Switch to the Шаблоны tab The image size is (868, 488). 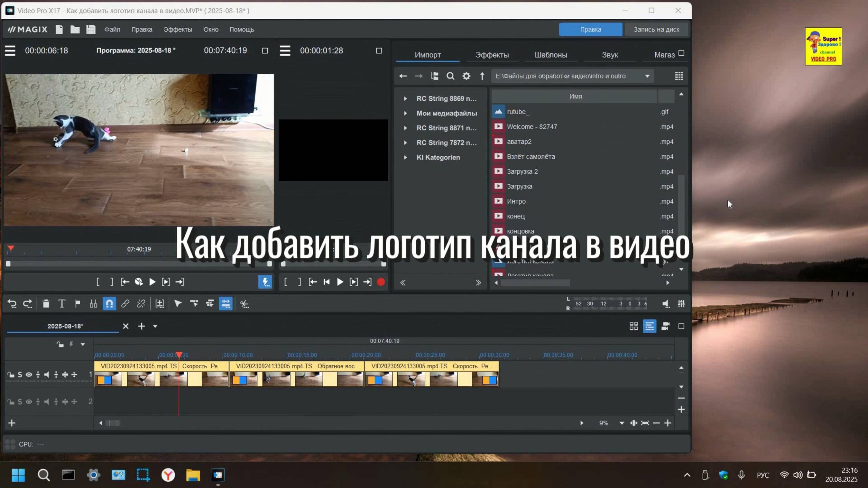pos(550,55)
